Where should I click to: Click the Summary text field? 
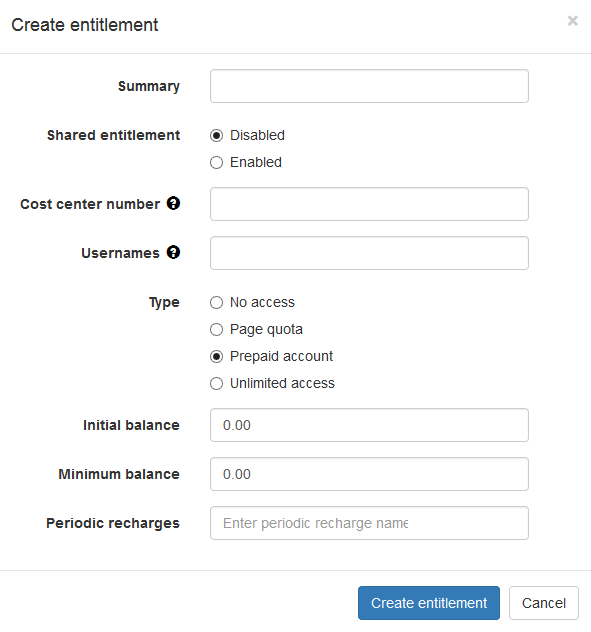pos(369,86)
